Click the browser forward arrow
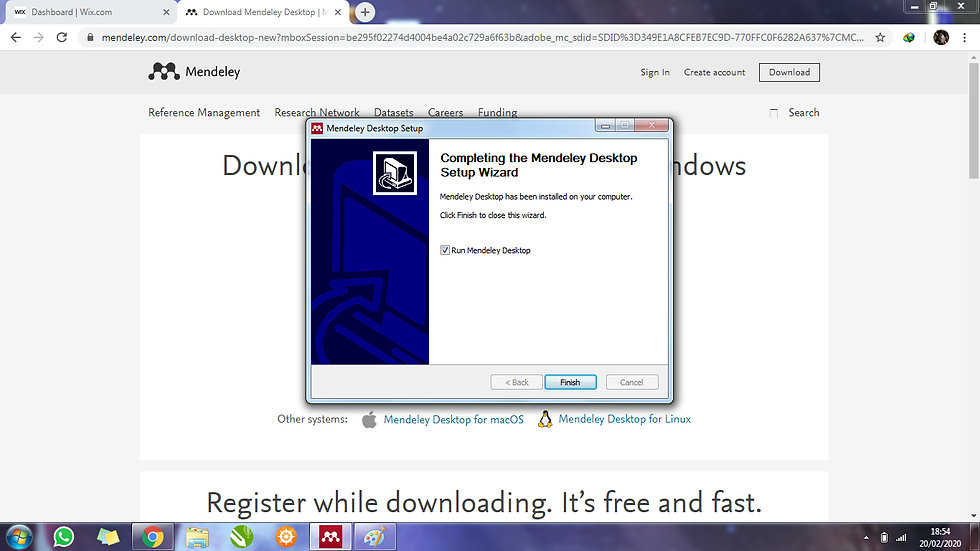The width and height of the screenshot is (980, 551). (39, 37)
